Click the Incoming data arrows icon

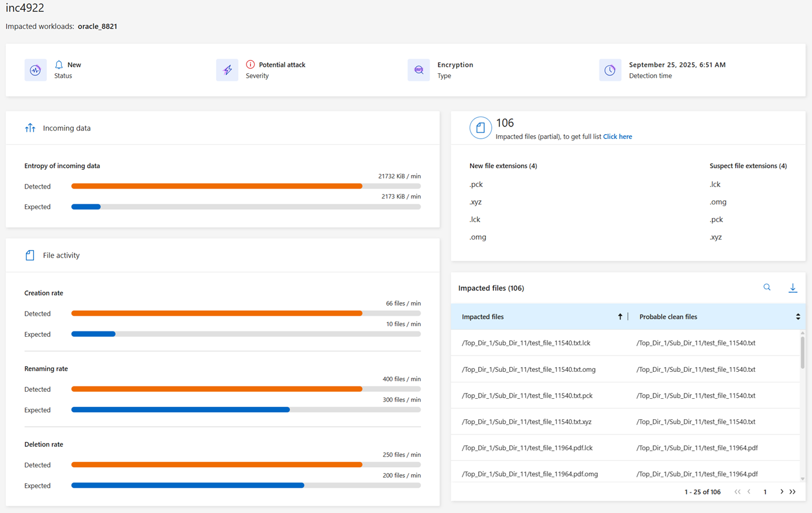pos(30,128)
